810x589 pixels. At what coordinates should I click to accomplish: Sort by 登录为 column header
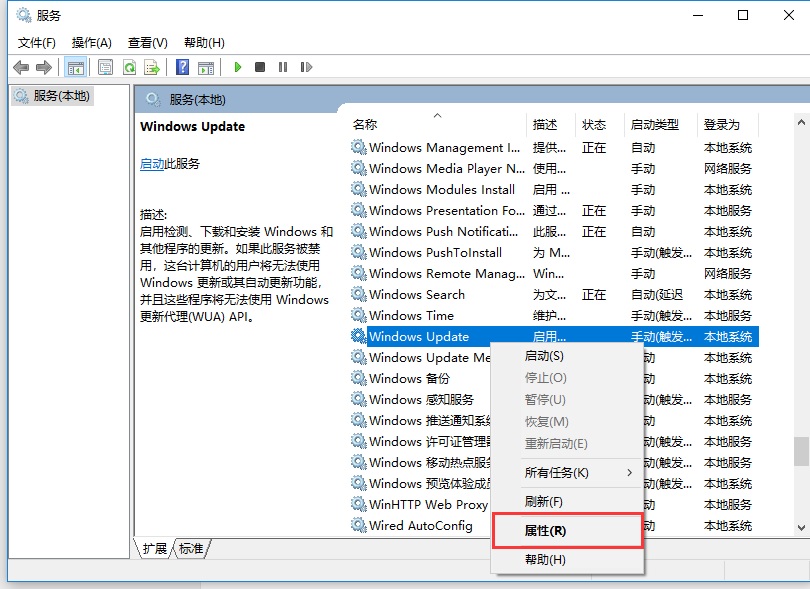(727, 125)
